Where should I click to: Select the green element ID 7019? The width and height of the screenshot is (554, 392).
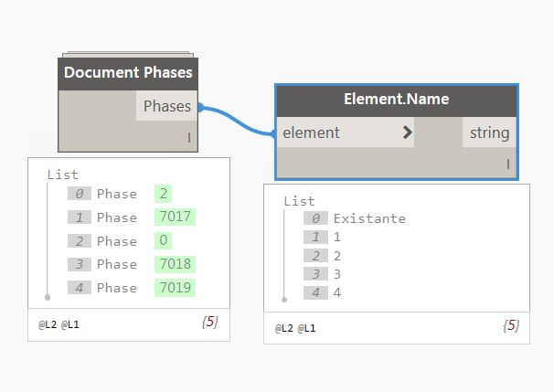click(175, 288)
